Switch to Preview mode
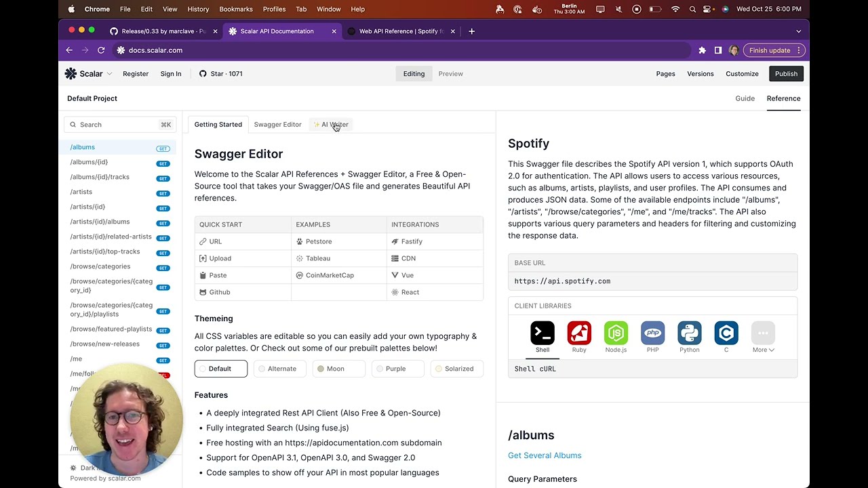Screen dimensions: 868x488 point(450,74)
